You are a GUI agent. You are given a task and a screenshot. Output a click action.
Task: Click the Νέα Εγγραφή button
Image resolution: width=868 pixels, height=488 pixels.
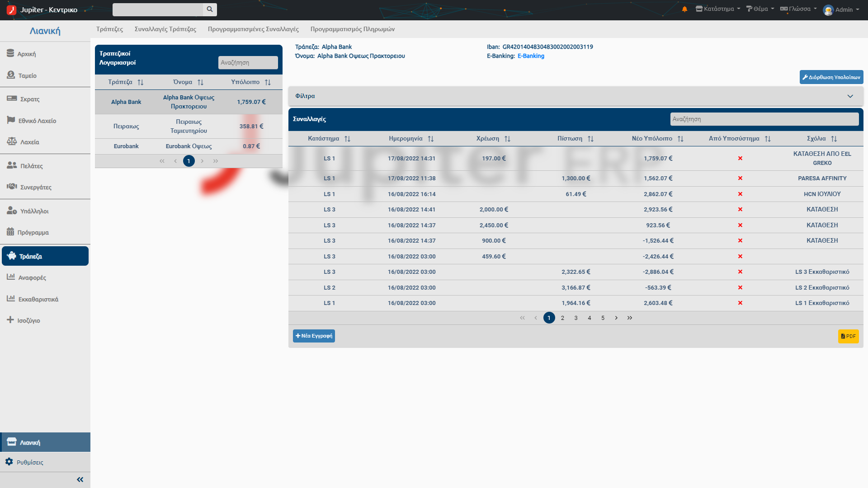click(314, 336)
